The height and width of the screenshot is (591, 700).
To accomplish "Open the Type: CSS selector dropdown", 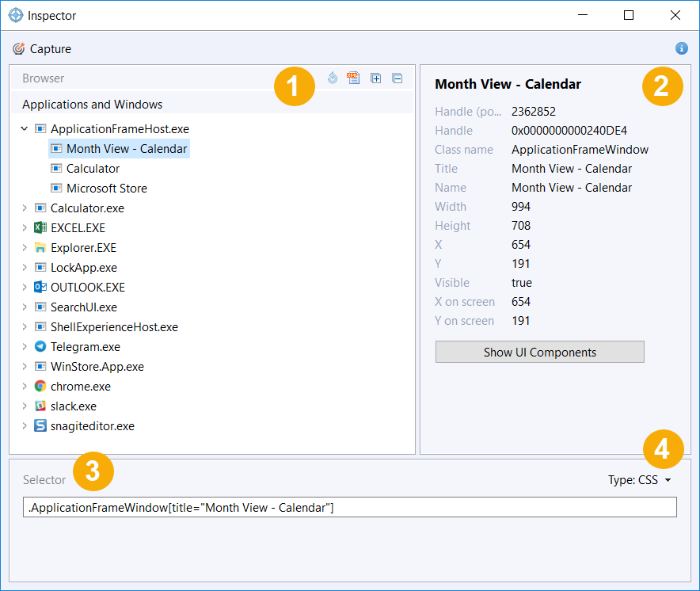I will coord(639,480).
